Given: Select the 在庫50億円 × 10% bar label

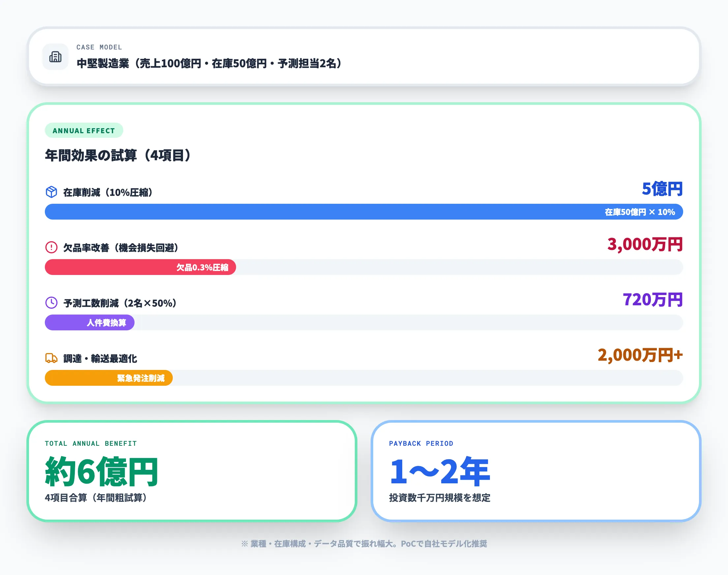Looking at the screenshot, I should [640, 212].
